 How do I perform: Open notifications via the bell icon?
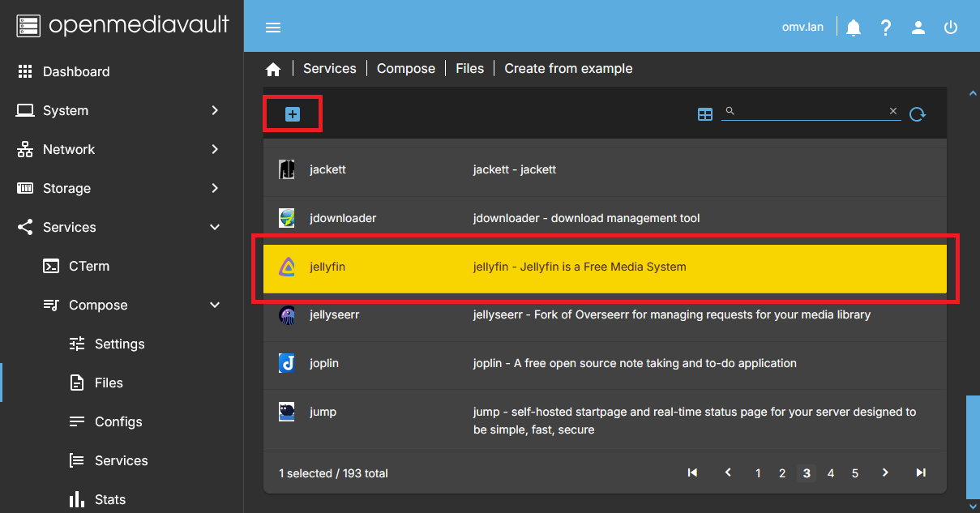(x=853, y=27)
